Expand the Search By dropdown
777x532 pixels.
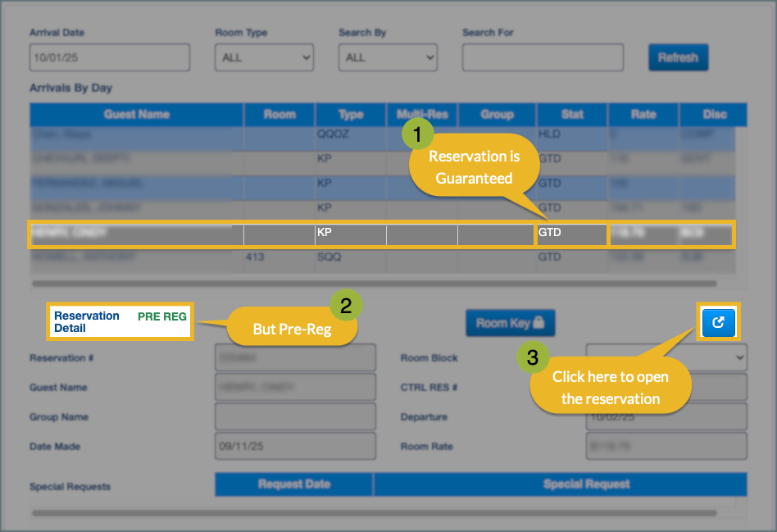388,57
